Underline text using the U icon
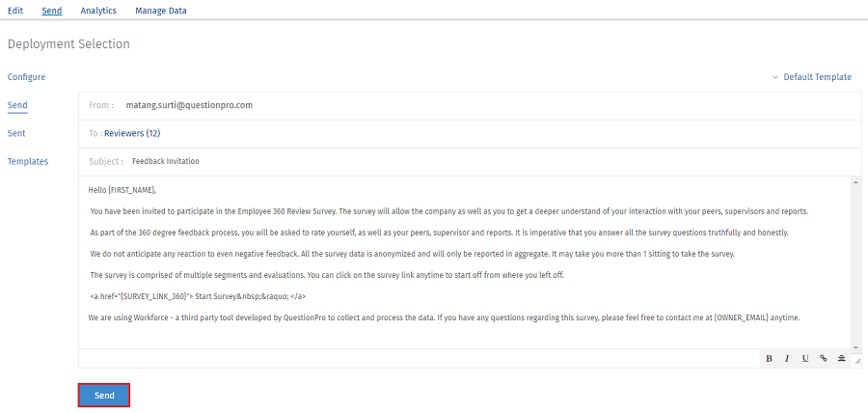 point(805,358)
